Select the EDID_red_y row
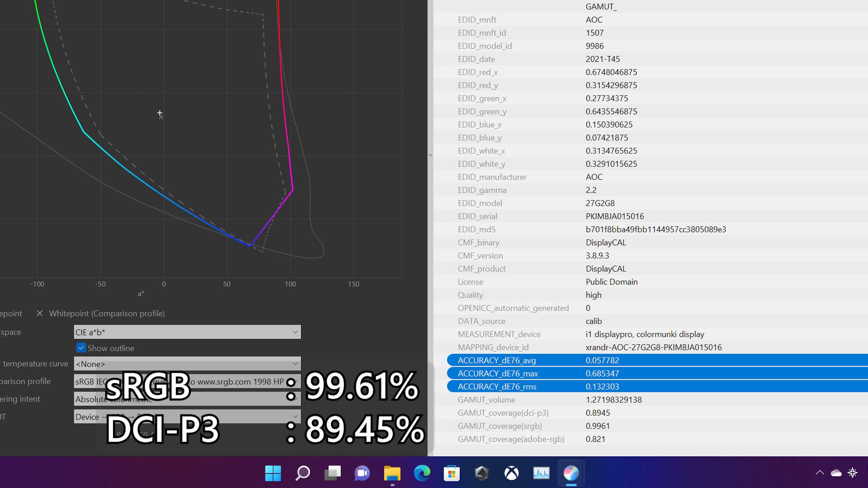The height and width of the screenshot is (488, 868). pyautogui.click(x=651, y=85)
